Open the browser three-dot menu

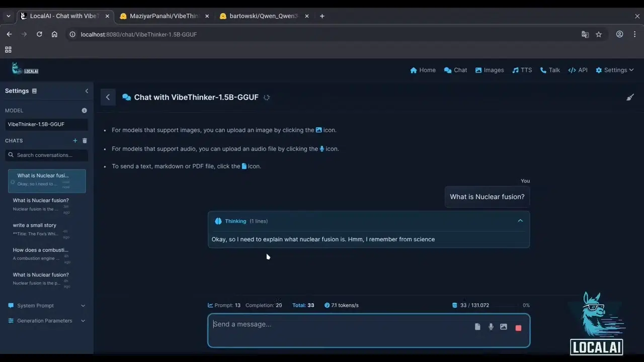click(635, 34)
